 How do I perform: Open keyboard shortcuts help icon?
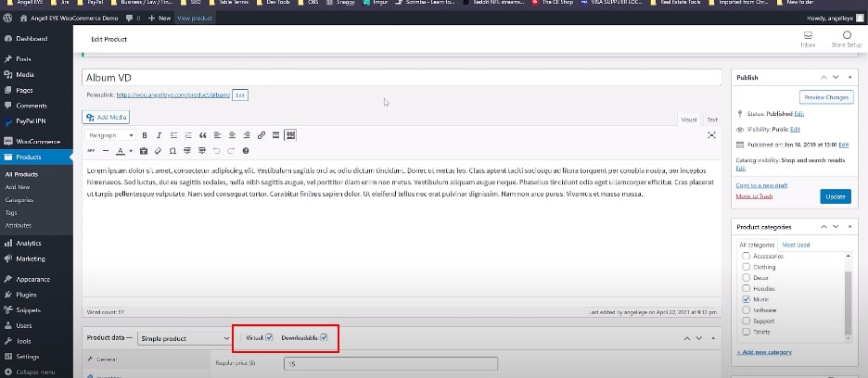click(246, 150)
